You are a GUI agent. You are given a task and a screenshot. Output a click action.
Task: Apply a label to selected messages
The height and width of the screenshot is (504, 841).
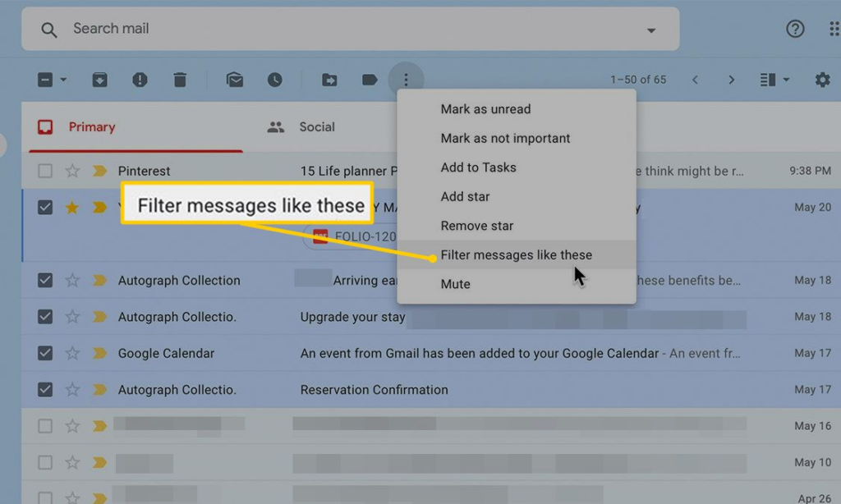pyautogui.click(x=369, y=80)
